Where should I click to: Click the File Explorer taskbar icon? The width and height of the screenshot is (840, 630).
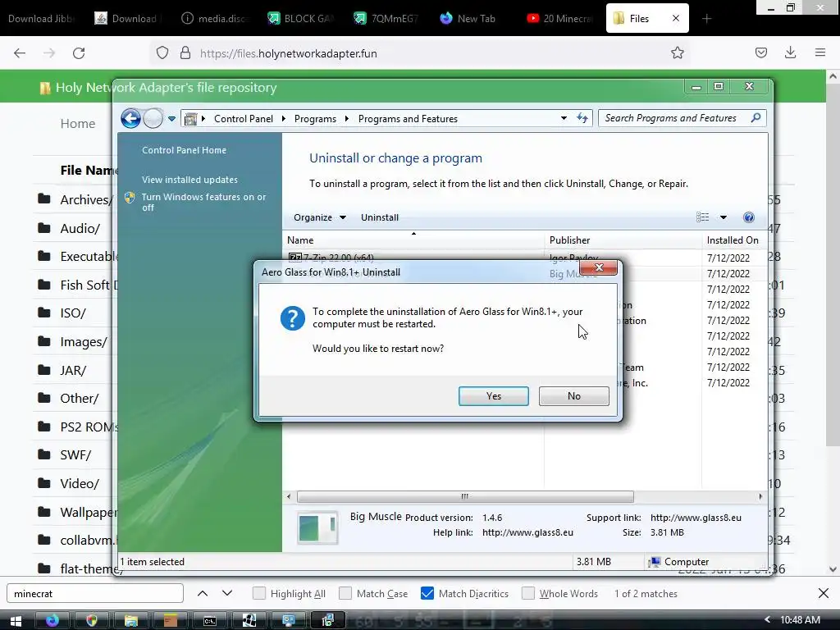pos(130,621)
